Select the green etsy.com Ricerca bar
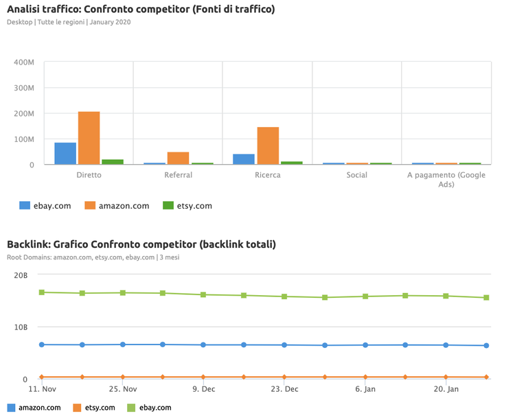Screen dimensions: 515x420 coord(292,163)
